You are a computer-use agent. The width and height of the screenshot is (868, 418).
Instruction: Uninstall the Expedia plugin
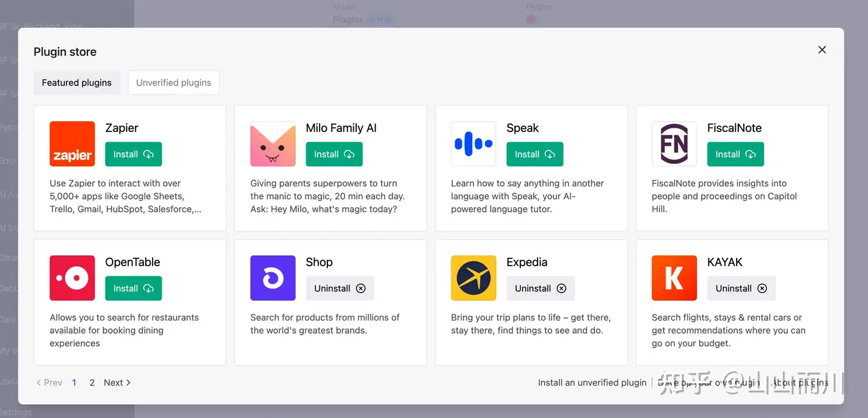coord(541,289)
